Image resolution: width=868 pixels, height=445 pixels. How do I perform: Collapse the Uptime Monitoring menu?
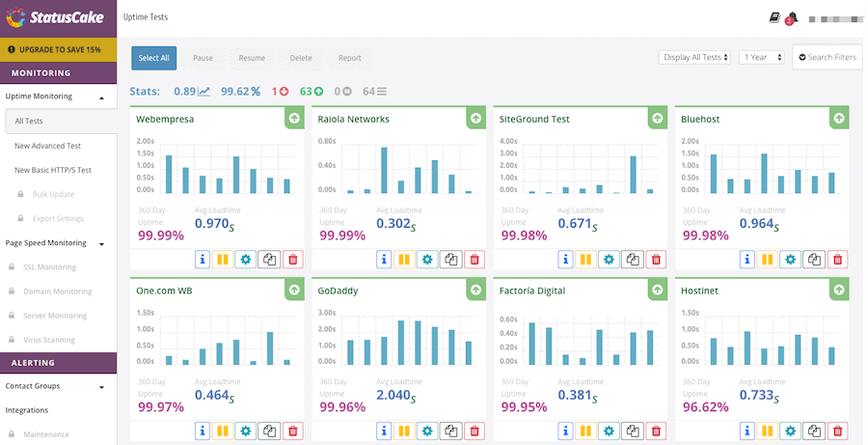[x=58, y=97]
